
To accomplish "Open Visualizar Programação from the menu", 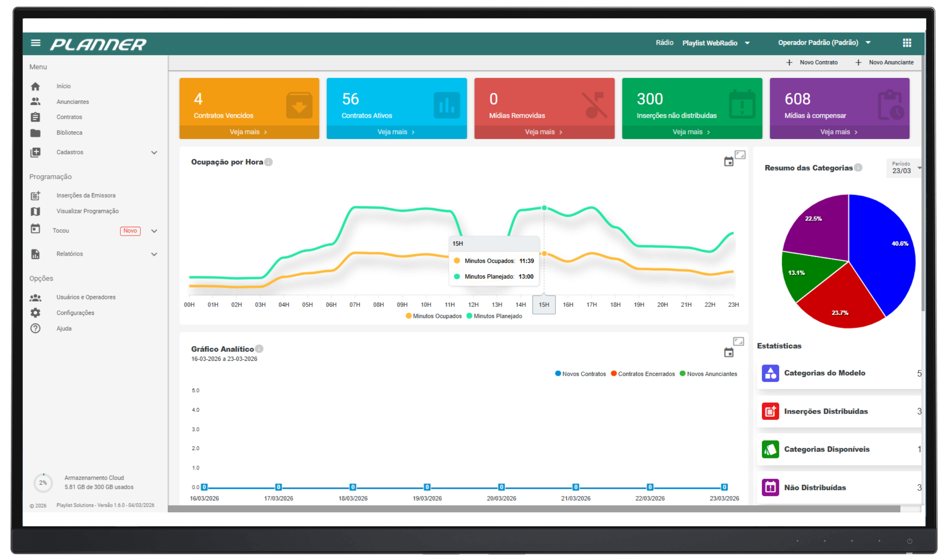I will pyautogui.click(x=87, y=211).
